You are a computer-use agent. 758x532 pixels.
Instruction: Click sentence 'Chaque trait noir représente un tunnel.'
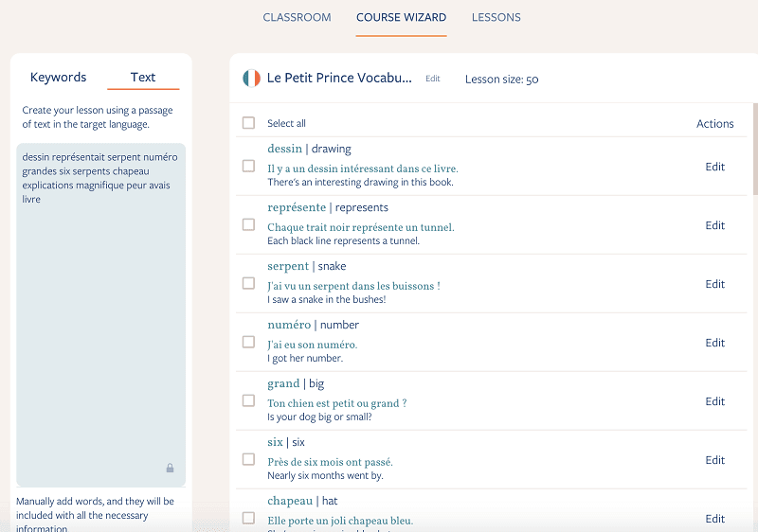361,227
